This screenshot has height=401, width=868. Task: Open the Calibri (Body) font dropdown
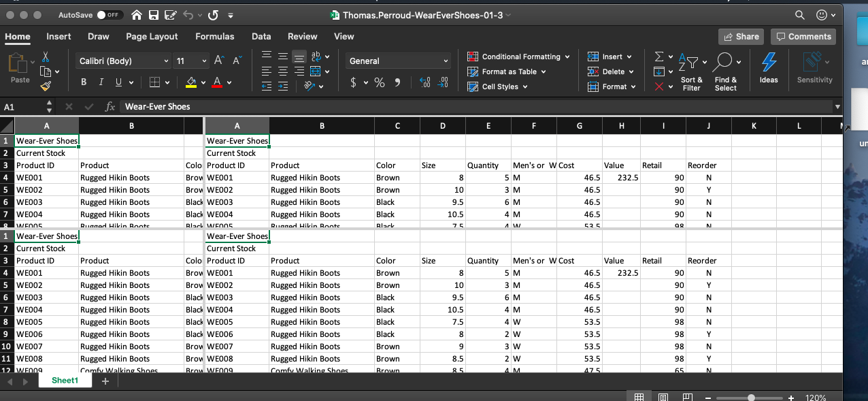(124, 61)
